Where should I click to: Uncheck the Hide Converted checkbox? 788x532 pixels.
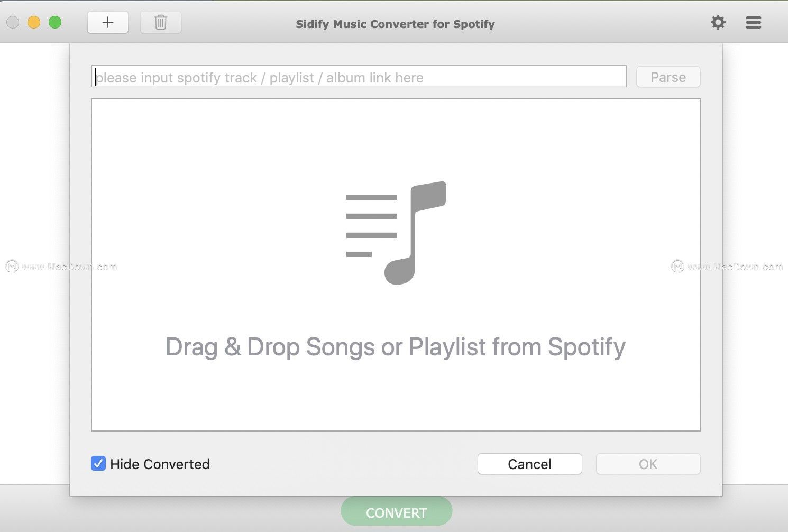pos(98,463)
